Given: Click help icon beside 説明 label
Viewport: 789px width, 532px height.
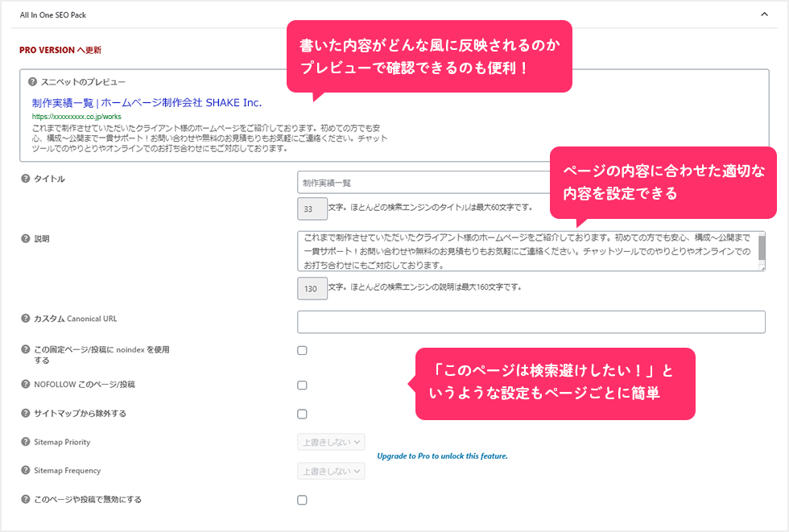Looking at the screenshot, I should pyautogui.click(x=25, y=239).
